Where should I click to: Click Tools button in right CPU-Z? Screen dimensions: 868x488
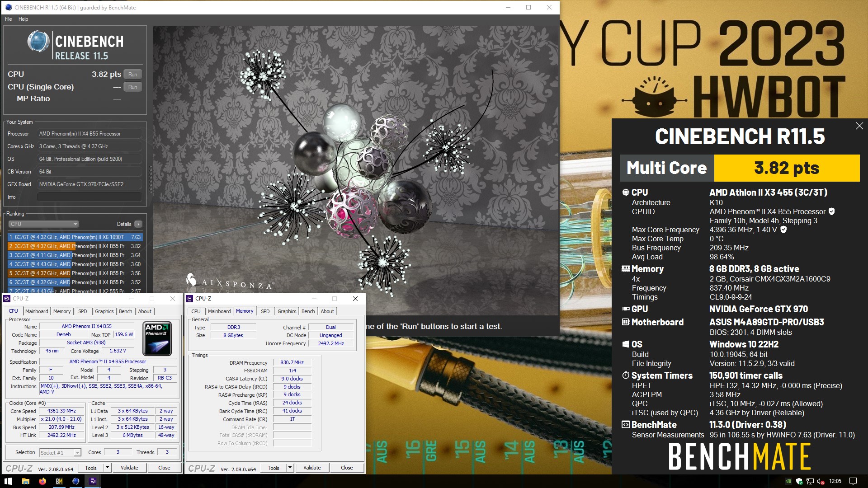(x=274, y=468)
